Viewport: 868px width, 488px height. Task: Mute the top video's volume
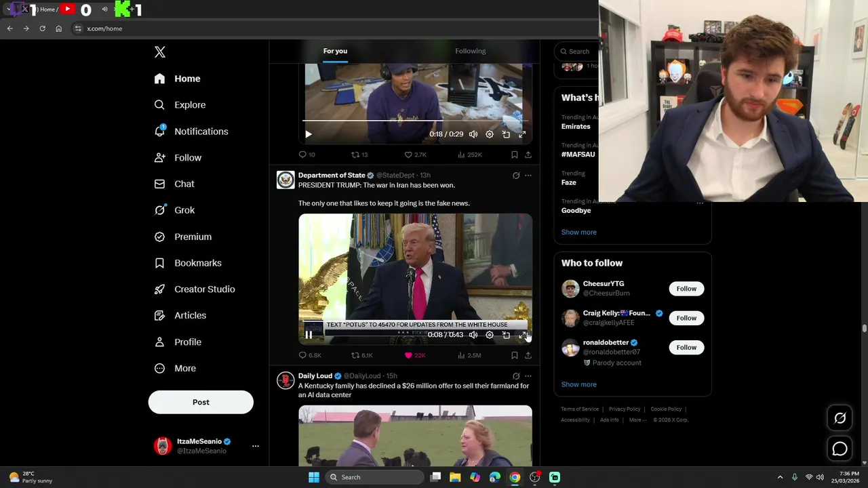pyautogui.click(x=473, y=134)
